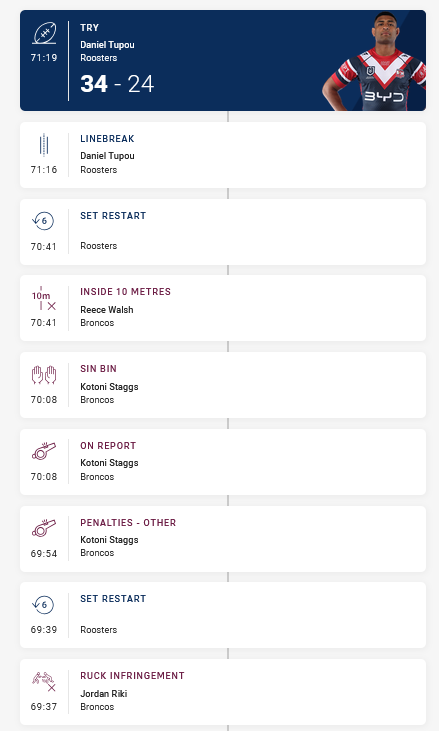The height and width of the screenshot is (731, 439).
Task: Click the Penalties - Other whistle icon
Action: coord(44,528)
